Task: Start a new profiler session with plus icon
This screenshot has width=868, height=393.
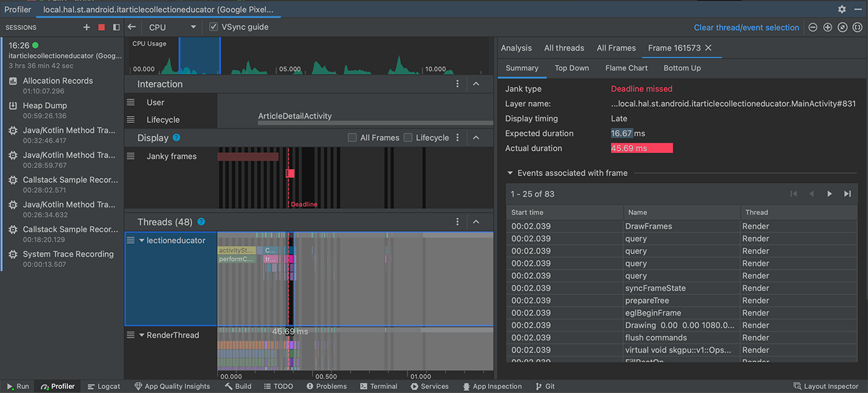Action: (x=85, y=27)
